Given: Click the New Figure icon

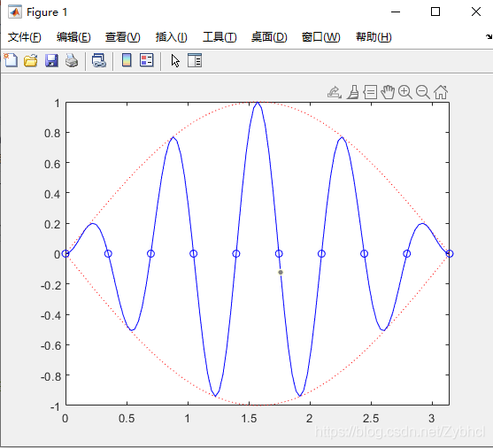Looking at the screenshot, I should pyautogui.click(x=11, y=60).
